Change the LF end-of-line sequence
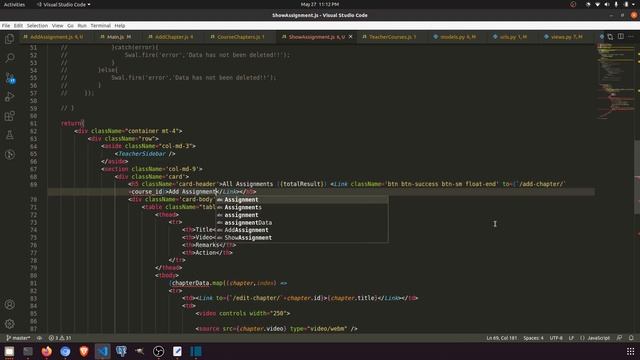This screenshot has height=360, width=640. click(x=571, y=338)
